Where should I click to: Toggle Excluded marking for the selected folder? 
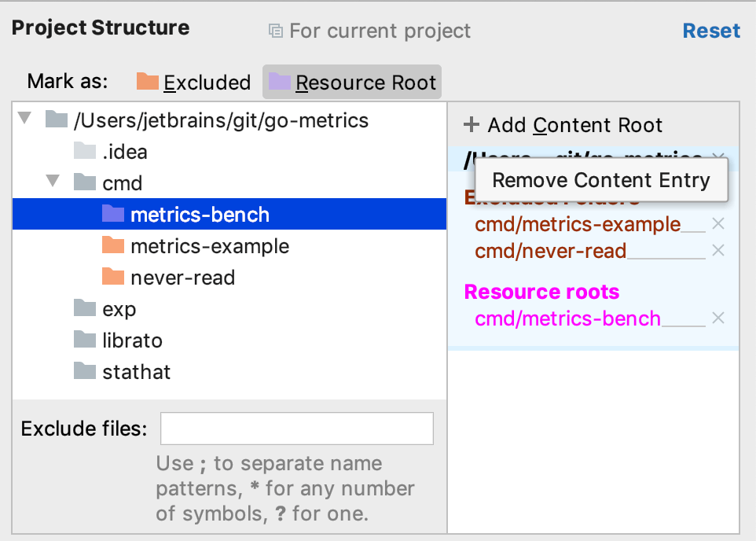click(193, 82)
